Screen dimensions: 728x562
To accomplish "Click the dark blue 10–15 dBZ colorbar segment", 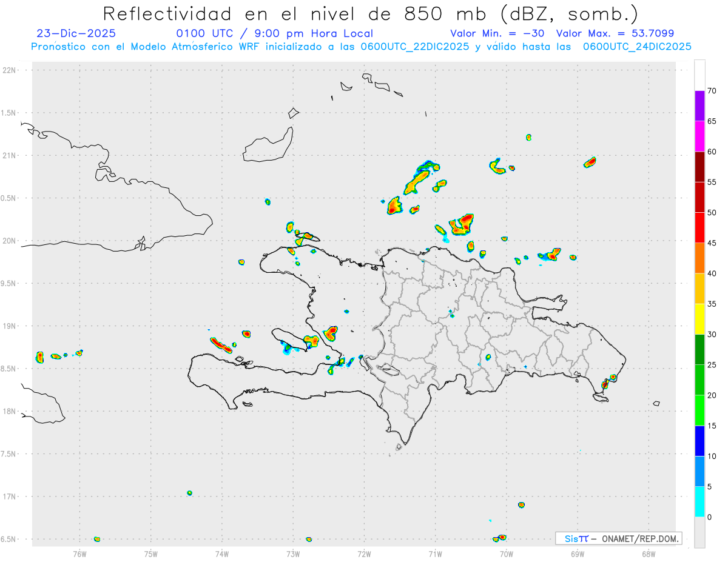I will [x=699, y=441].
